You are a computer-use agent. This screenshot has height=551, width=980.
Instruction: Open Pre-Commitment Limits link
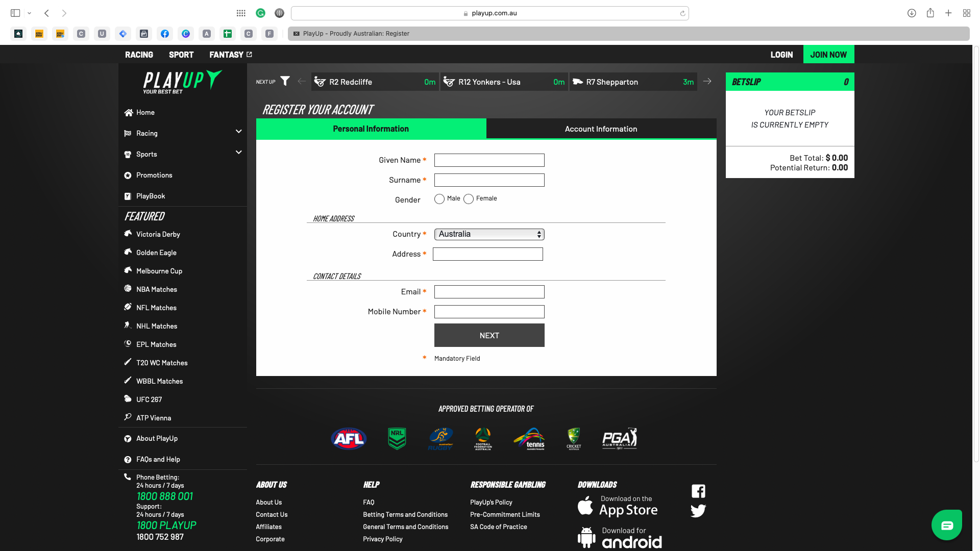505,514
